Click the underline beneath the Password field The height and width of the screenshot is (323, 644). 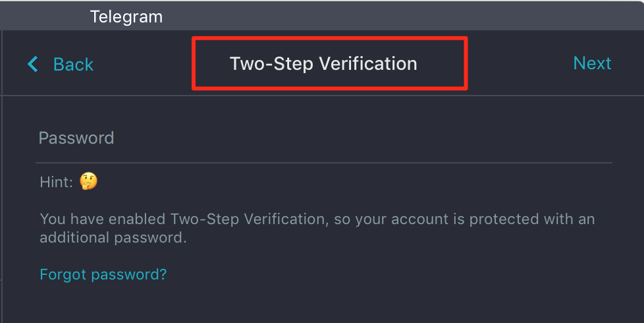pos(323,162)
